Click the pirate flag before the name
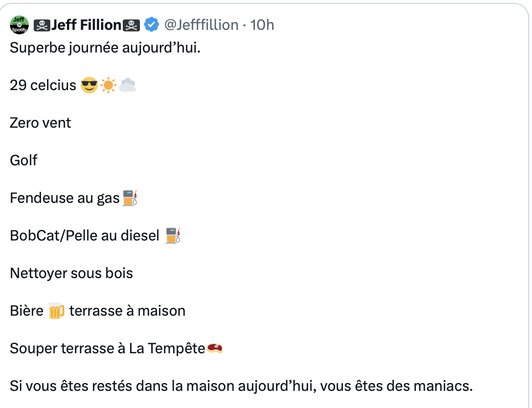Viewport: 532px width, 408px height. (42, 25)
